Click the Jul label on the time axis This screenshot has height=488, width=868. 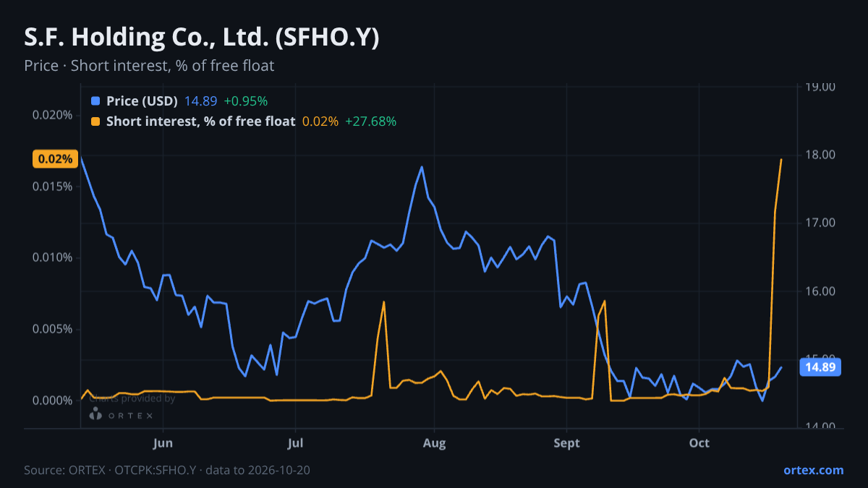pos(294,442)
